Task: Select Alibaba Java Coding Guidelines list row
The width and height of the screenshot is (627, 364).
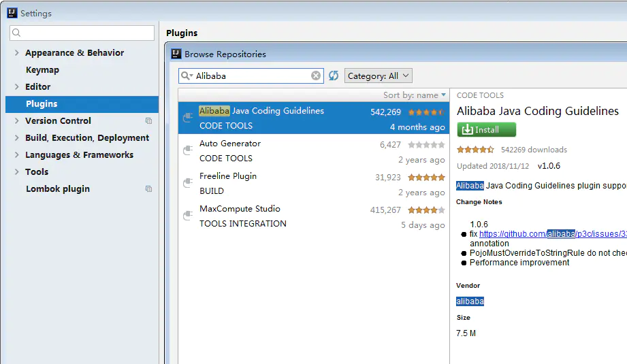Action: (314, 118)
